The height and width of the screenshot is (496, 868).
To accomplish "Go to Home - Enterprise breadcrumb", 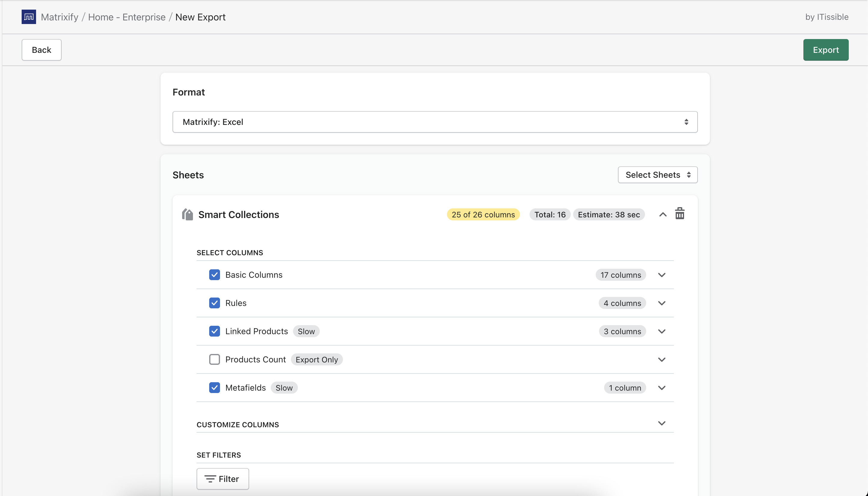I will [127, 17].
